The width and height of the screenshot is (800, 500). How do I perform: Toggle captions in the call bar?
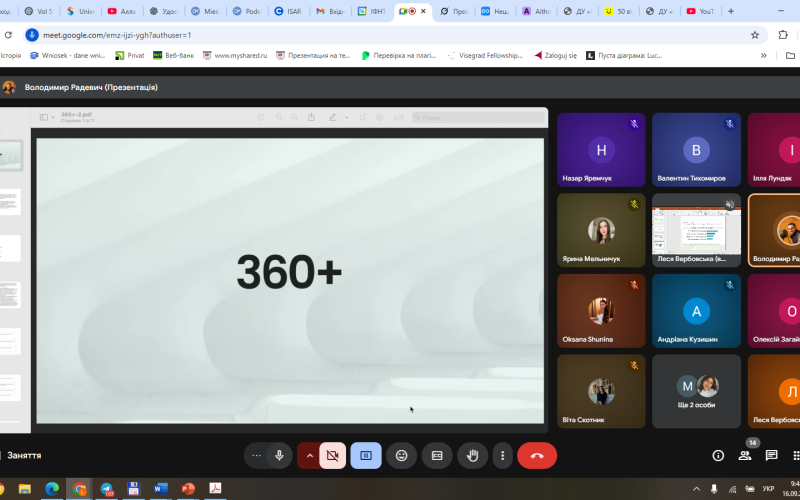tap(366, 456)
